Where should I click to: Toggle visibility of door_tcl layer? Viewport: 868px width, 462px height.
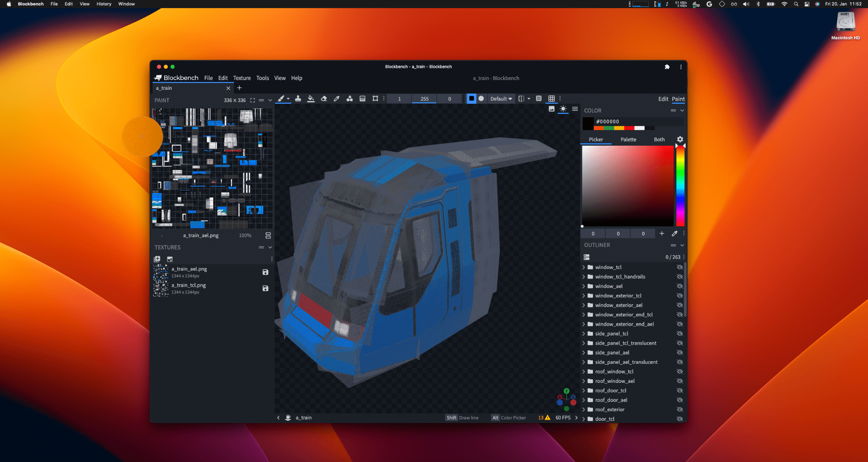(x=680, y=419)
